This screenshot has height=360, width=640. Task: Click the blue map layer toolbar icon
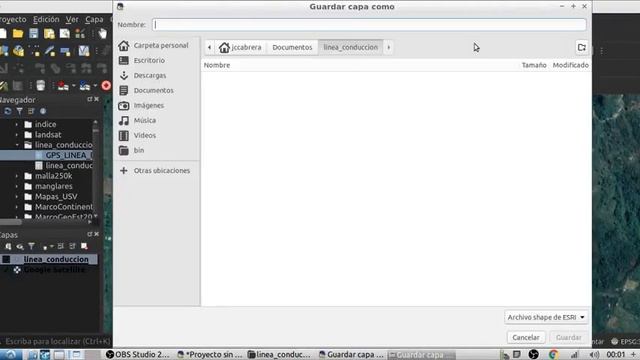point(84,85)
